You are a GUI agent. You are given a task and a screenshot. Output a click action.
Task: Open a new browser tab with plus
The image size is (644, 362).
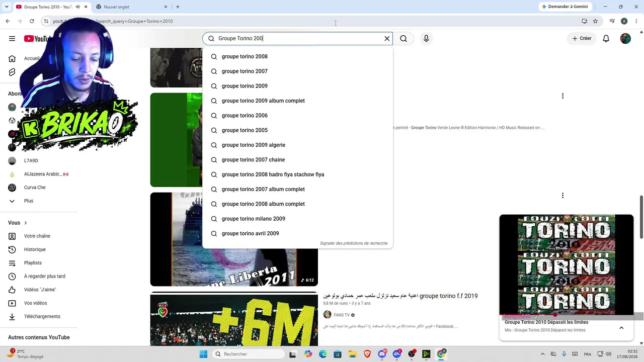click(178, 7)
